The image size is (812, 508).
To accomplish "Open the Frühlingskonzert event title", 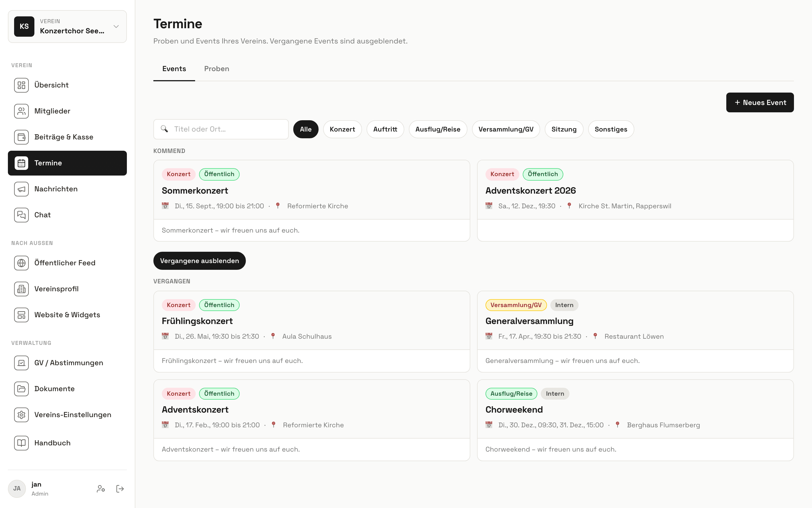I will click(x=197, y=321).
